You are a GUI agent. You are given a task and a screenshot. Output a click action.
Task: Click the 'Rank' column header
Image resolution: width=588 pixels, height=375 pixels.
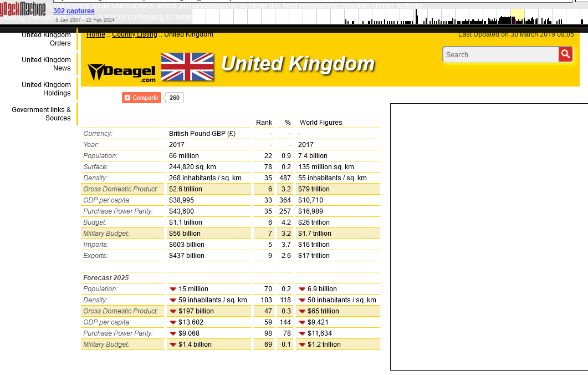pos(264,123)
